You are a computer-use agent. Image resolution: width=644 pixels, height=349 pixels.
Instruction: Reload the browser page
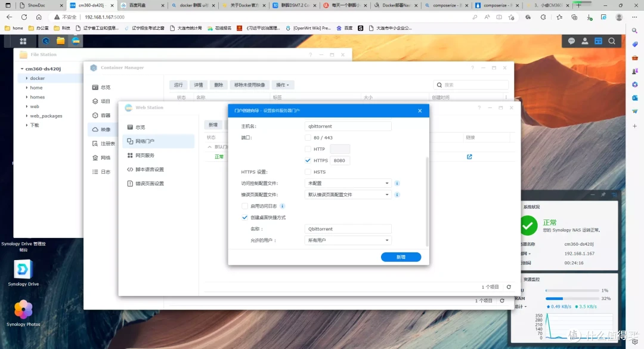click(24, 17)
